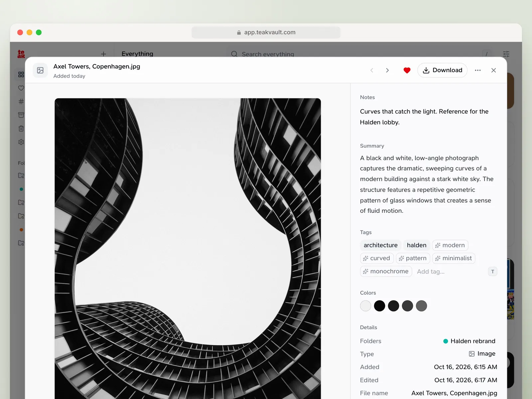Screen dimensions: 532x399
Task: Toggle the red heart favorite icon
Action: tap(407, 70)
